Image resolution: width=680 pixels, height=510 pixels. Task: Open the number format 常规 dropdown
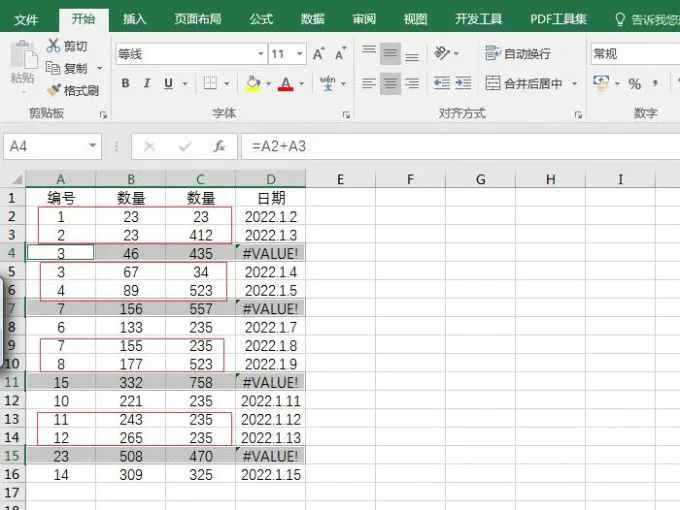point(635,54)
